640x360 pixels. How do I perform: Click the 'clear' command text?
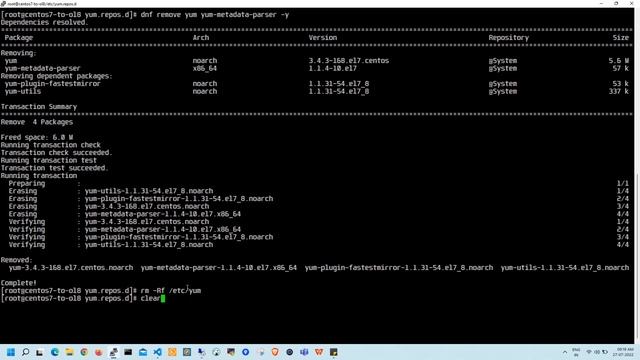[x=151, y=298]
